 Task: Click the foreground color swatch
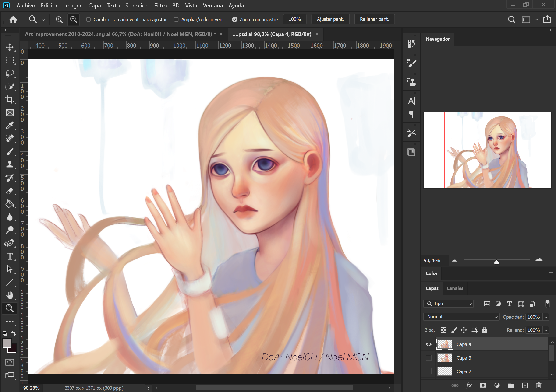[x=7, y=343]
